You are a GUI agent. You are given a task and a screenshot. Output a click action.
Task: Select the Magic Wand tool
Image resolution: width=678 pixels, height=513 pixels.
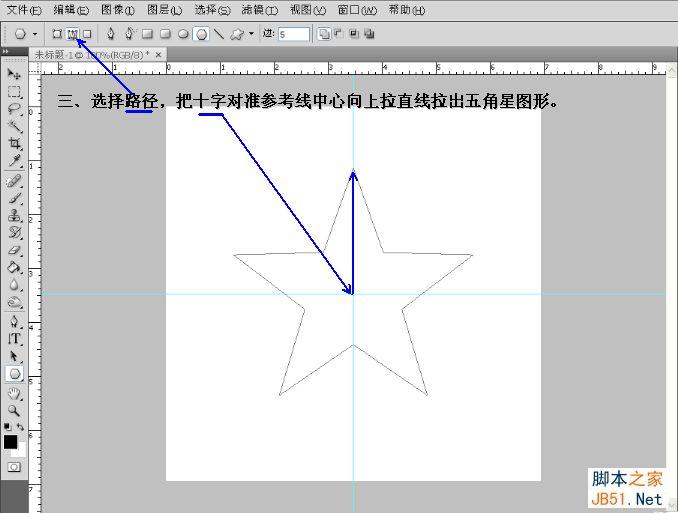tap(14, 126)
